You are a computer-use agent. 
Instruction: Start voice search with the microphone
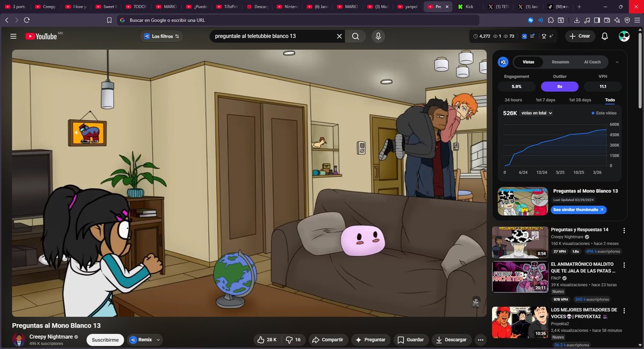[378, 37]
